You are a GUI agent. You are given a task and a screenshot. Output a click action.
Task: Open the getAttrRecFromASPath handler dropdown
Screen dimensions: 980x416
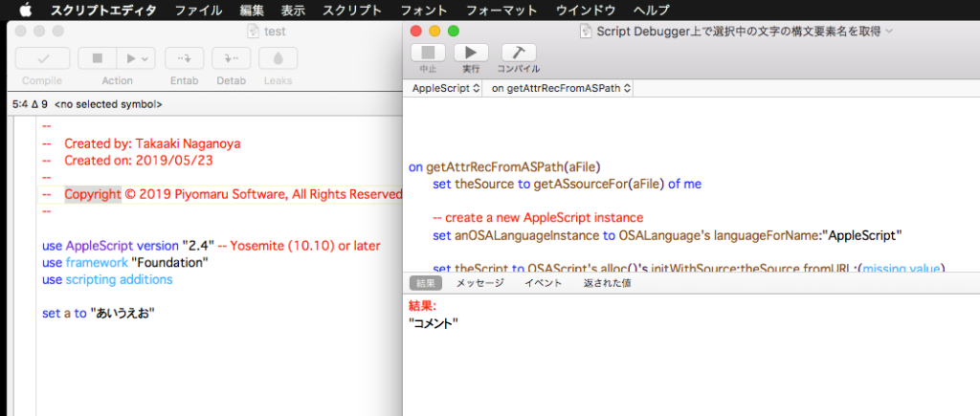point(561,89)
